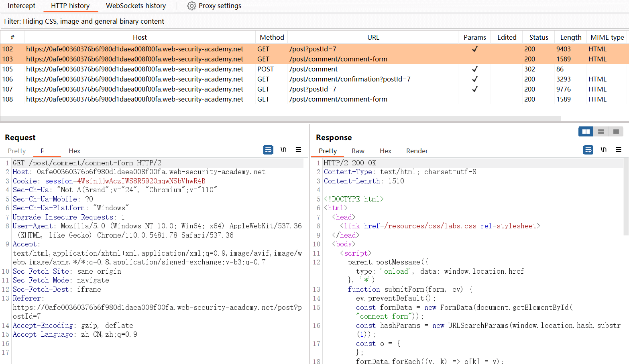Sort history by Status column header
This screenshot has width=629, height=364.
[x=538, y=37]
